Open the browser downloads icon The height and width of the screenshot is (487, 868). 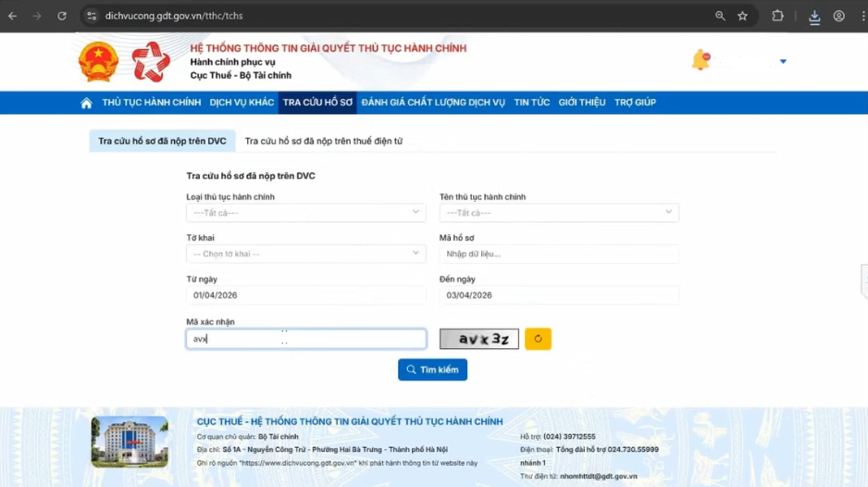pyautogui.click(x=814, y=16)
